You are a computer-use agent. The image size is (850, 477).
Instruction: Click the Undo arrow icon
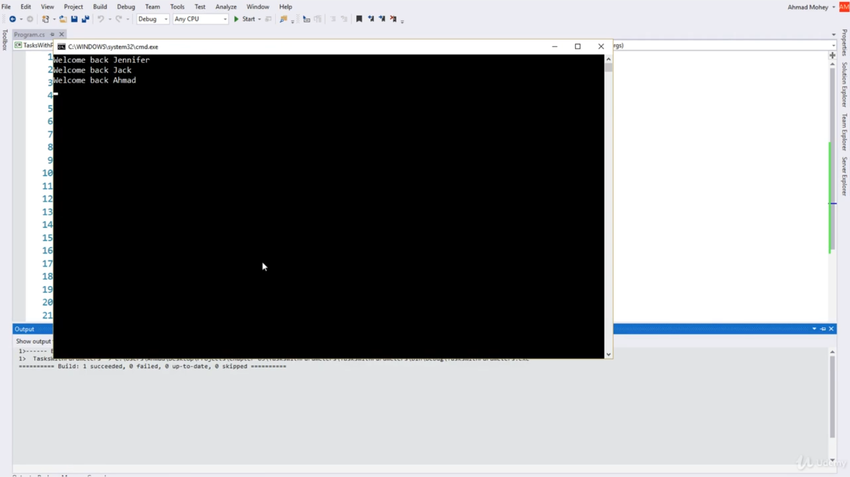[100, 19]
